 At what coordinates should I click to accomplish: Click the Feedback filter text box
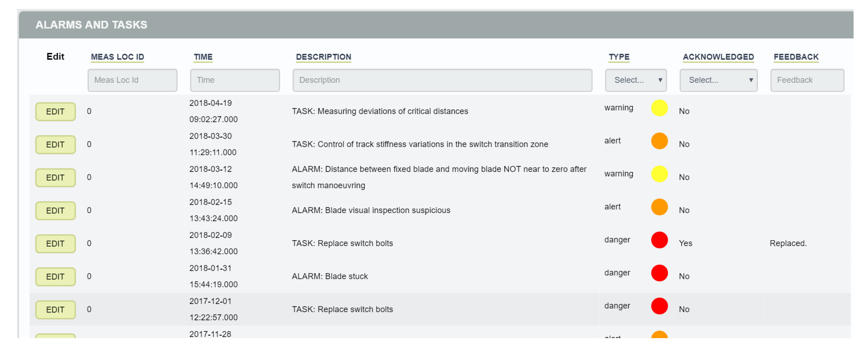[x=807, y=80]
